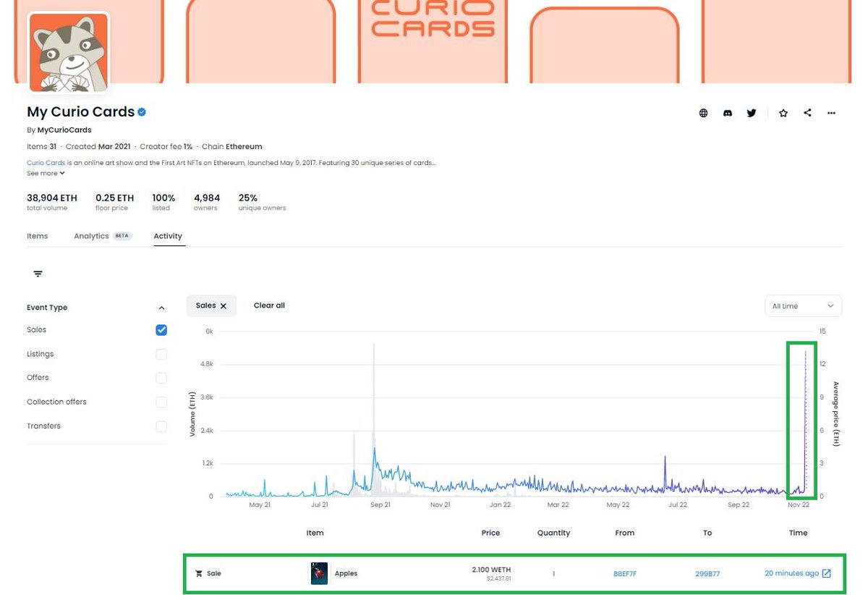Click the Apples item name

tap(346, 573)
